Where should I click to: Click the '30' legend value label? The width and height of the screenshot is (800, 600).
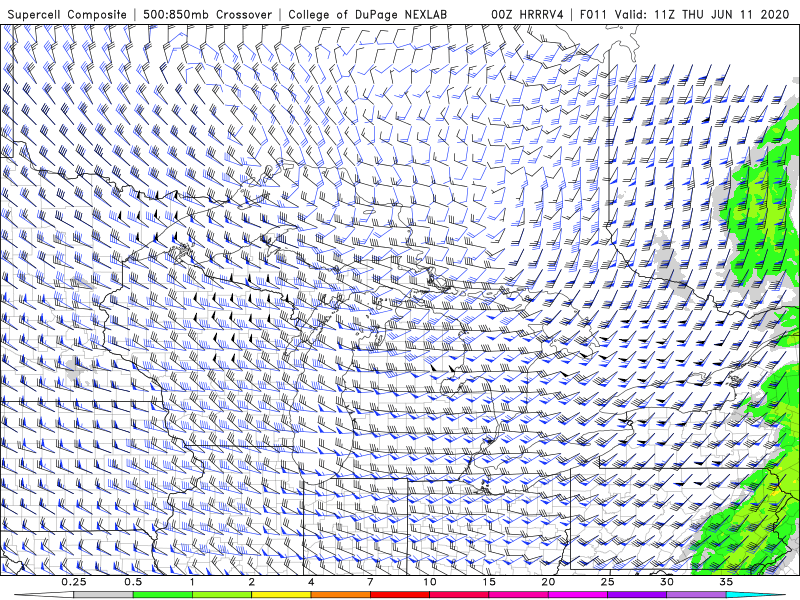click(667, 582)
